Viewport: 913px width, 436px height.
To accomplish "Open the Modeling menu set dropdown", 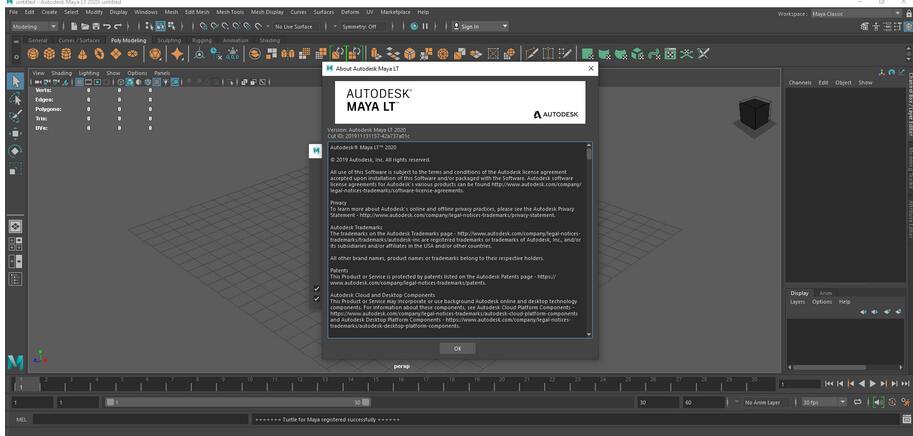I will (34, 26).
